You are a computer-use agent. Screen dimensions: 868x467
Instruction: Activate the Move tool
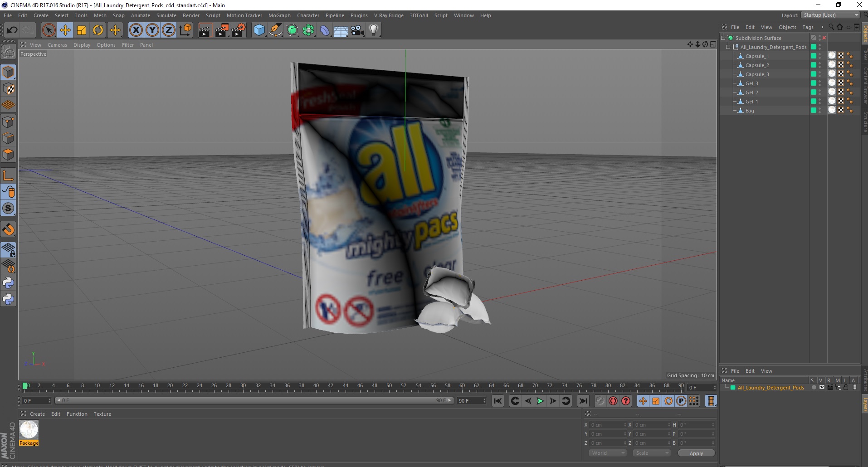[x=65, y=30]
